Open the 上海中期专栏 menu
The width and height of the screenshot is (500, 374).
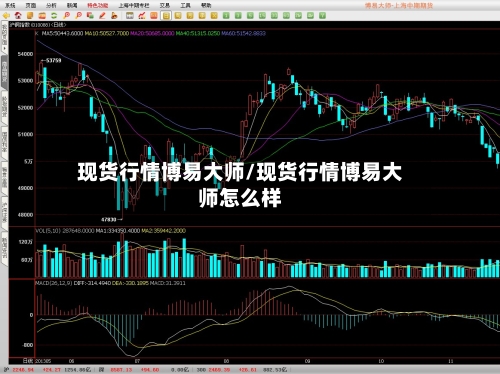coord(134,5)
